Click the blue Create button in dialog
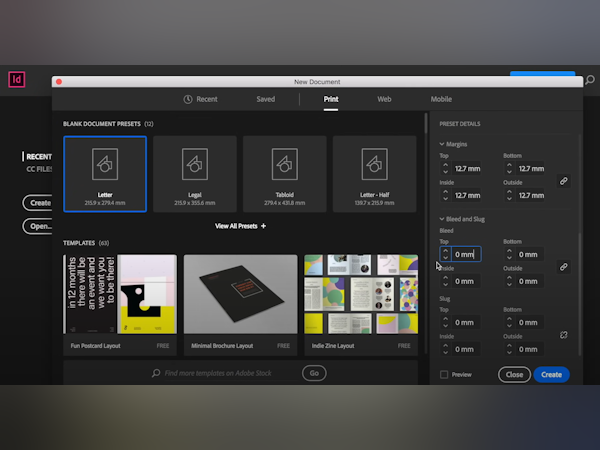The image size is (600, 450). click(x=551, y=375)
